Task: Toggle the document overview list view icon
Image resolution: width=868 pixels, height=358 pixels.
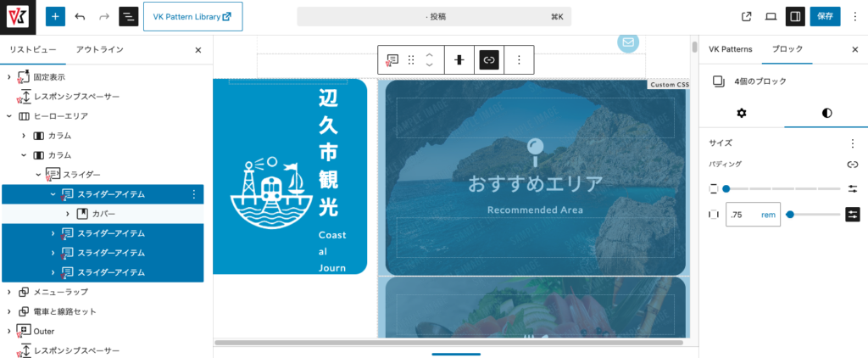Action: (128, 16)
